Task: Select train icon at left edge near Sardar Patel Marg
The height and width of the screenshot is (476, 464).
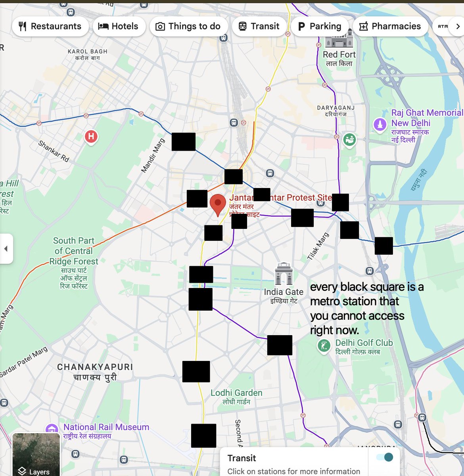Action: point(4,403)
